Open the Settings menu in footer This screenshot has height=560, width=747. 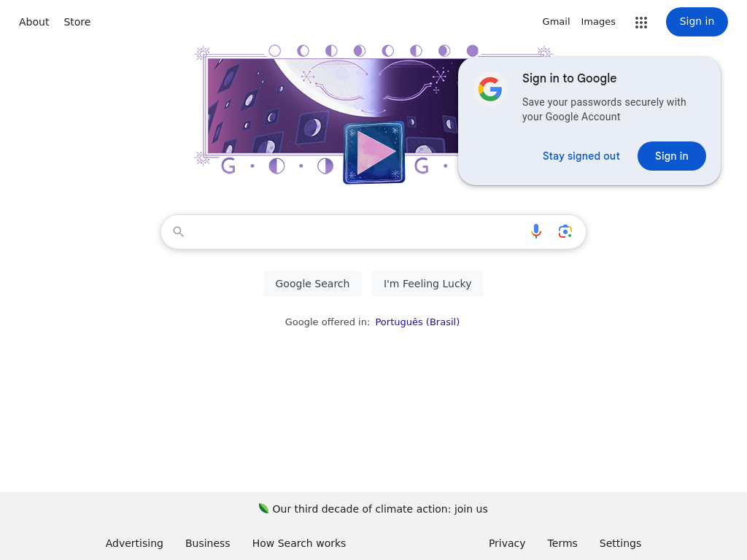(620, 543)
